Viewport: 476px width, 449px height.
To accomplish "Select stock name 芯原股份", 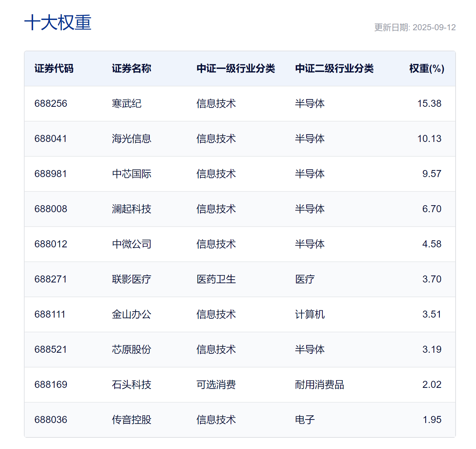I will (x=131, y=350).
